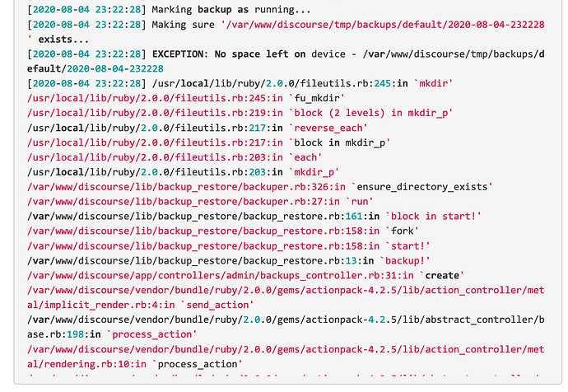Click the 'block (2 levels) in mkdir_p' line
Screen dimensions: 568x392
pyautogui.click(x=240, y=113)
